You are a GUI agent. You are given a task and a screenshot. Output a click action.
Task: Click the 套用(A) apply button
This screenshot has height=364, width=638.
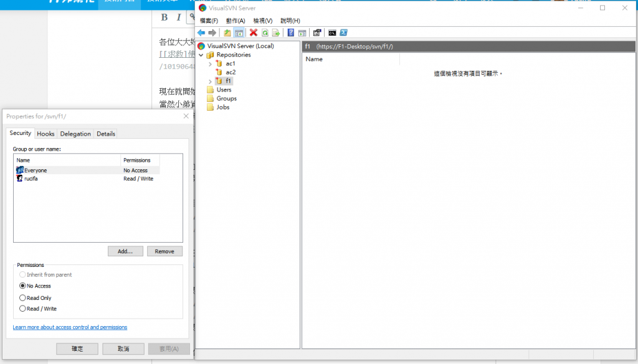(169, 348)
